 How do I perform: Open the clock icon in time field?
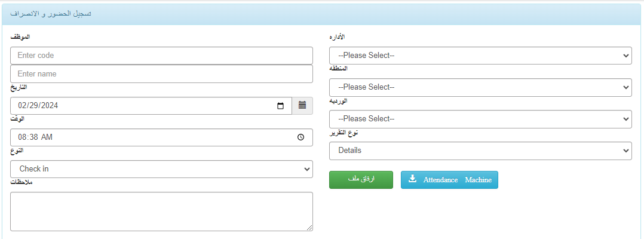(300, 137)
